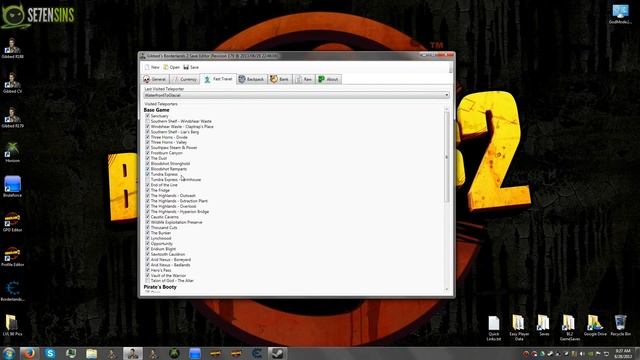
Task: Open the Windows Start menu
Action: click(x=9, y=353)
